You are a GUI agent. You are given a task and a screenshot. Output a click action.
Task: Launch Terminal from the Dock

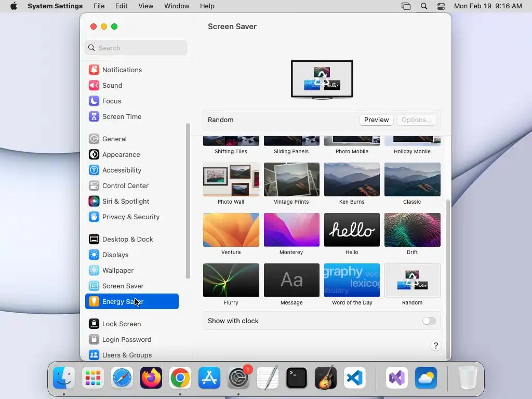tap(297, 378)
